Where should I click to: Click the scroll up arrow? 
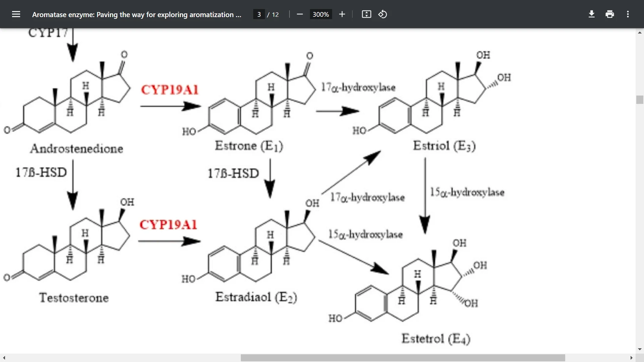[640, 33]
